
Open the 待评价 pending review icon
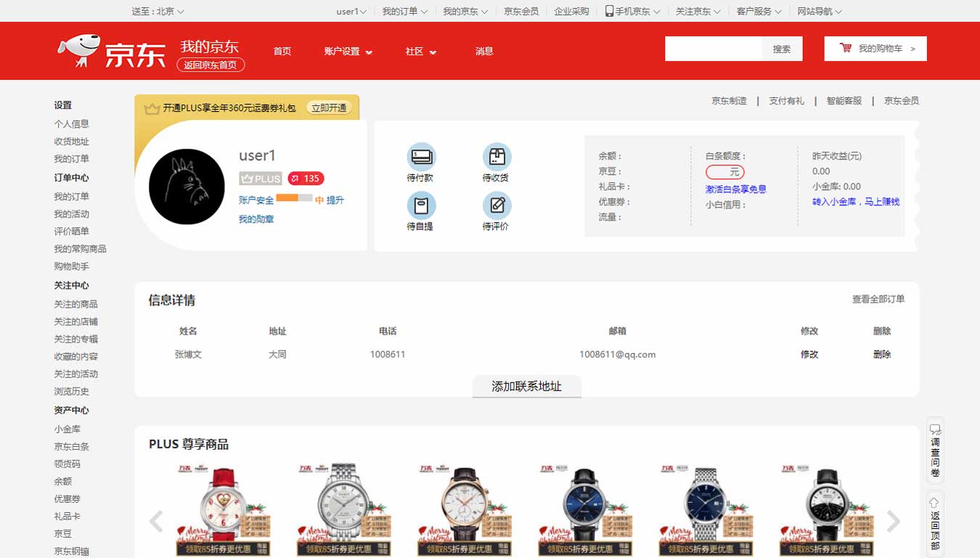pyautogui.click(x=497, y=205)
